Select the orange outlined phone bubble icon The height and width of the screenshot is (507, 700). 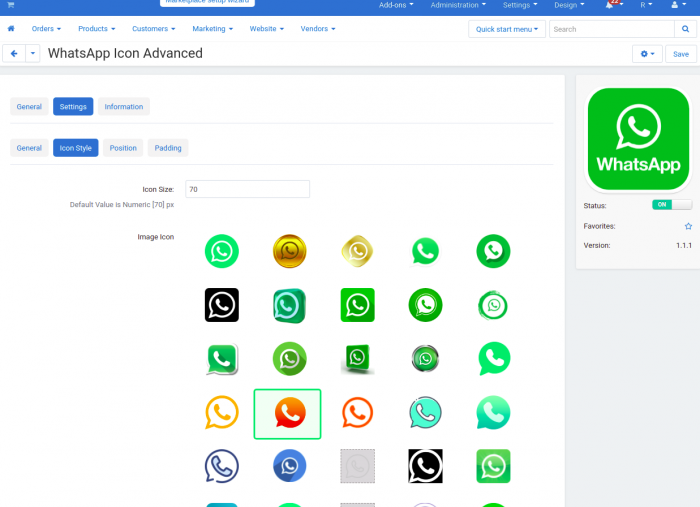pos(357,412)
